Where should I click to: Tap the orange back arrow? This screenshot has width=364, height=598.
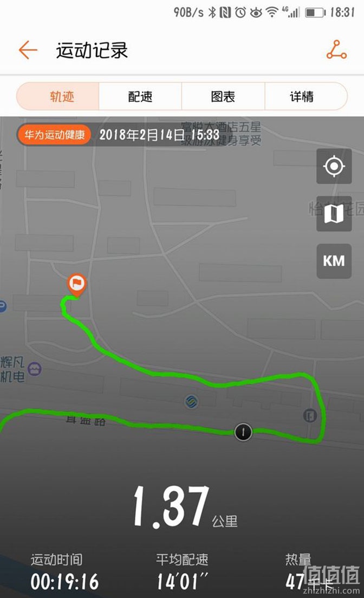[28, 50]
